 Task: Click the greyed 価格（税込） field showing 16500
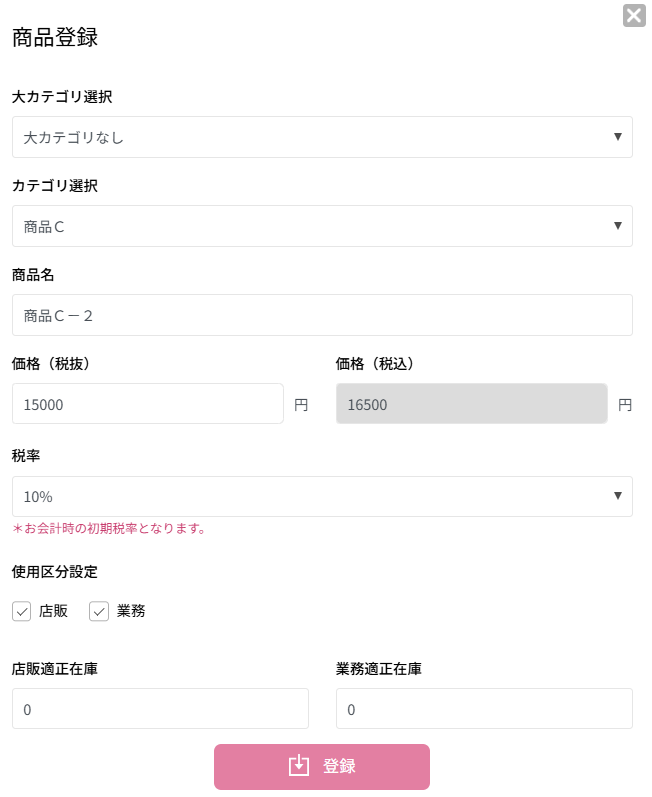[472, 404]
